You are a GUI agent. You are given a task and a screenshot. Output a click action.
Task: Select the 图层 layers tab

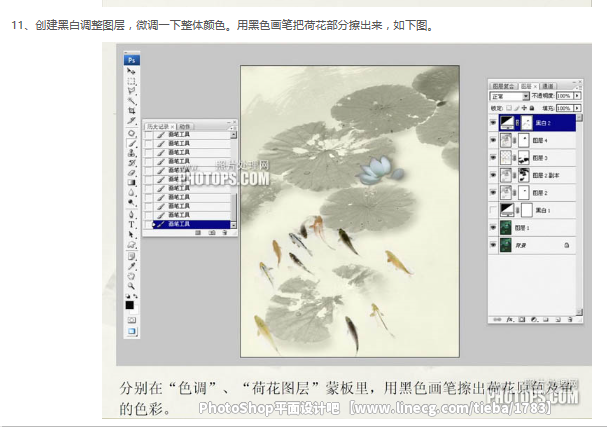point(526,86)
